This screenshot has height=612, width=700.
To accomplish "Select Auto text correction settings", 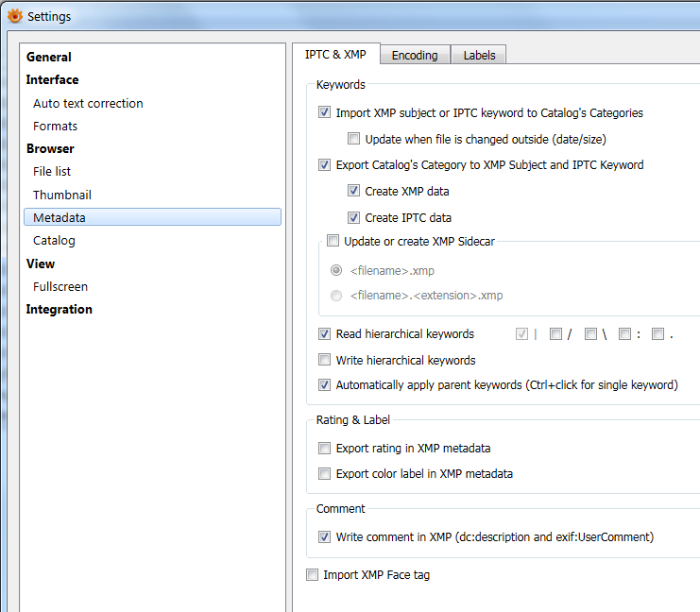I will (88, 104).
